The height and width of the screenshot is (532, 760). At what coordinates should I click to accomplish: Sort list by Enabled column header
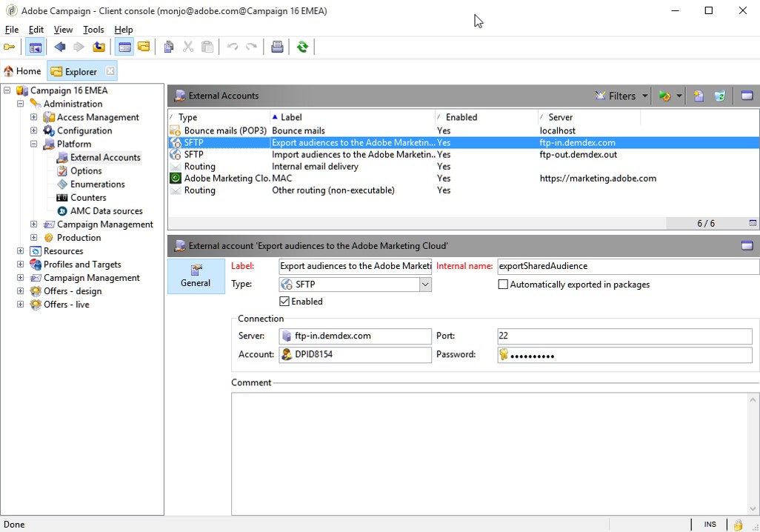487,117
